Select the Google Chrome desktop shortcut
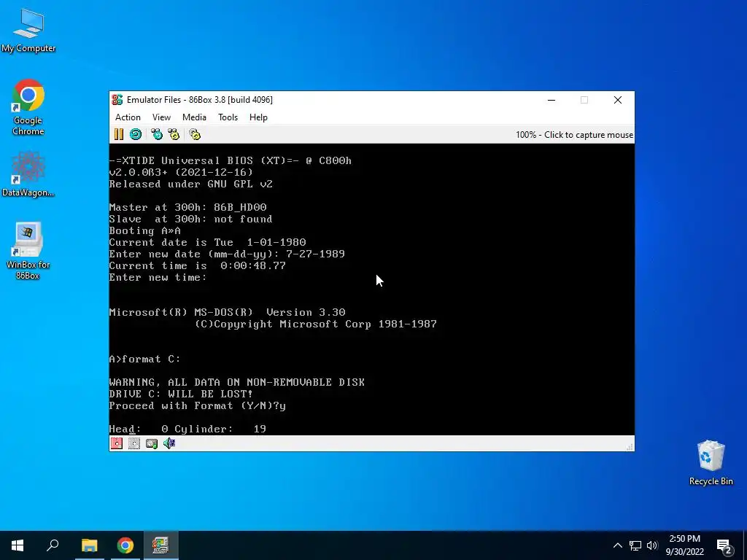 click(28, 108)
